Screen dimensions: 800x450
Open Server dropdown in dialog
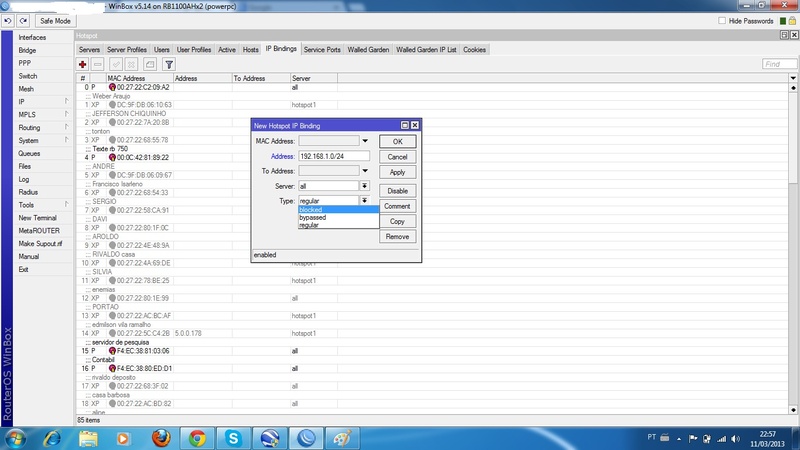(364, 186)
